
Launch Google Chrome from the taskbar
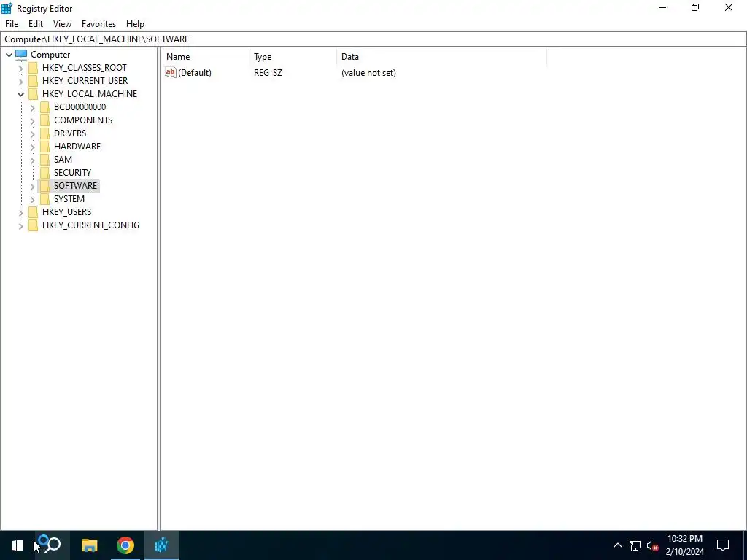125,545
